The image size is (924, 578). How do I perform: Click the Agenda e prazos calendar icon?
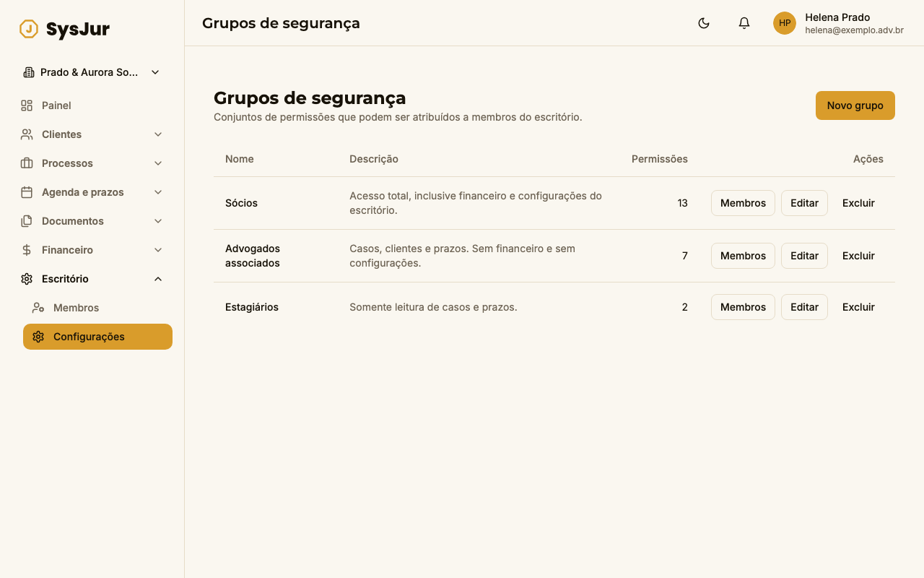click(x=27, y=192)
